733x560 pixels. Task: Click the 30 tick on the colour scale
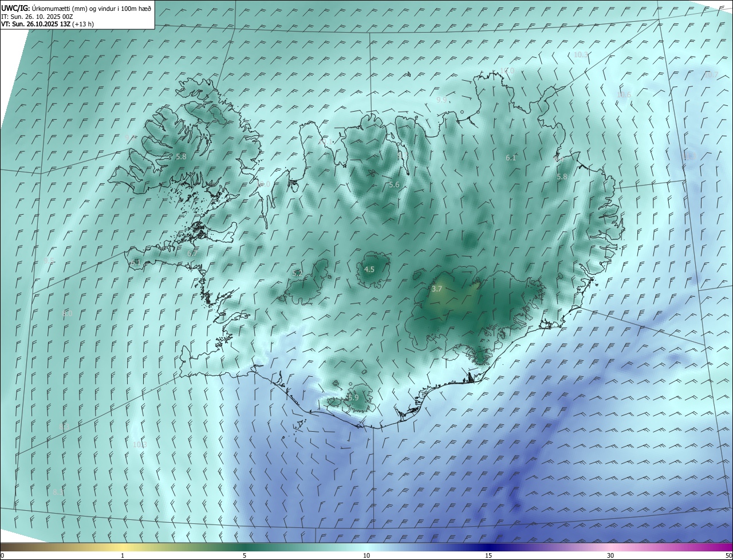pyautogui.click(x=610, y=555)
